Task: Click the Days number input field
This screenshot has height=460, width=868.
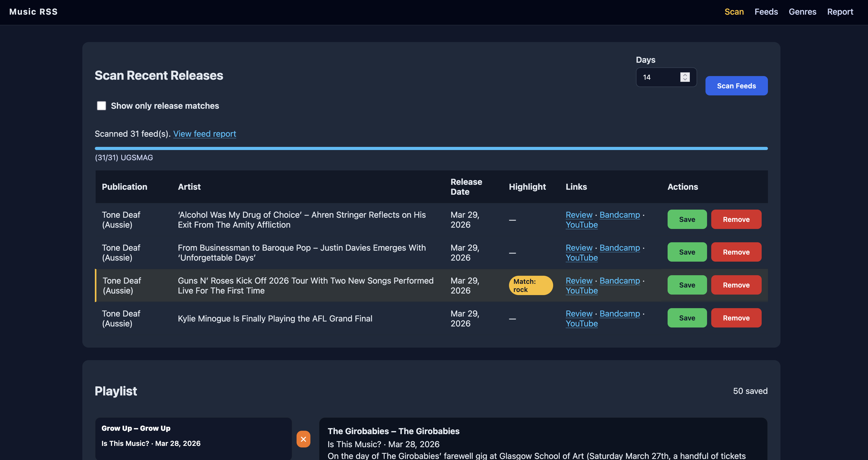Action: 657,77
